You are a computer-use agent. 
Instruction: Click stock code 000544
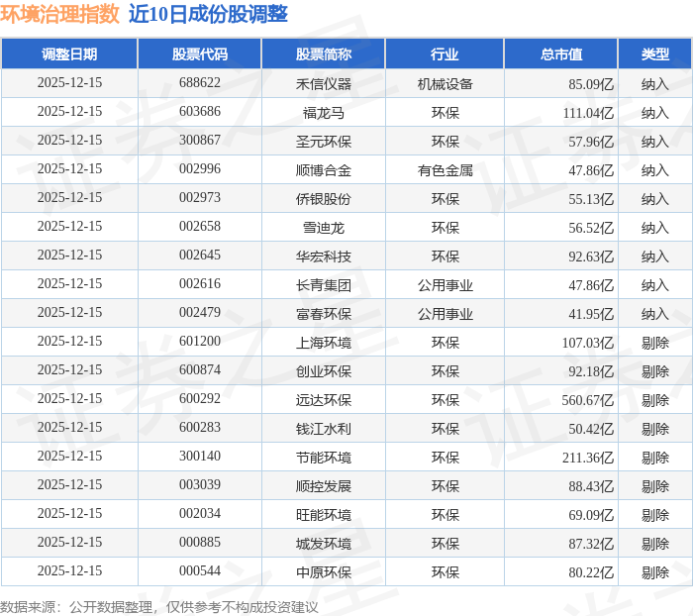tap(200, 571)
